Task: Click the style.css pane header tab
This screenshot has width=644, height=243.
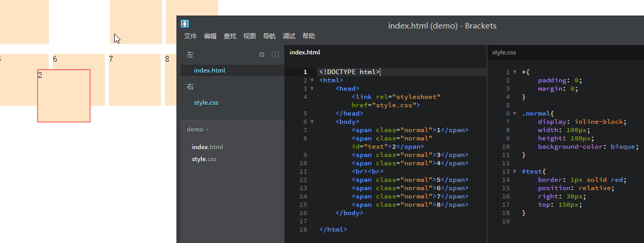Action: (504, 52)
